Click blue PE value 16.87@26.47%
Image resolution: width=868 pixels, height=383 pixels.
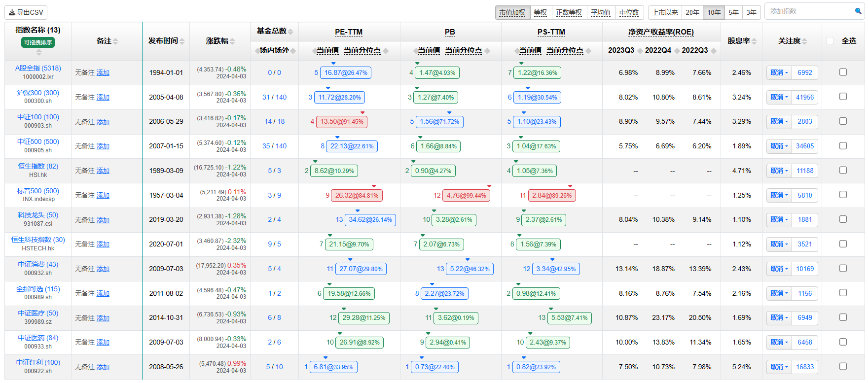tap(346, 72)
